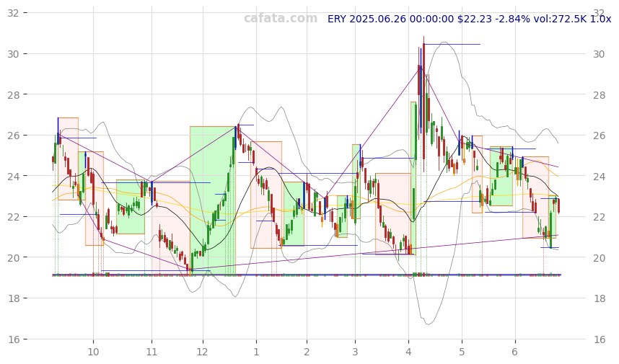Select 20 on the right price axis
Viewport: 619px width, 364px height.
tap(599, 257)
